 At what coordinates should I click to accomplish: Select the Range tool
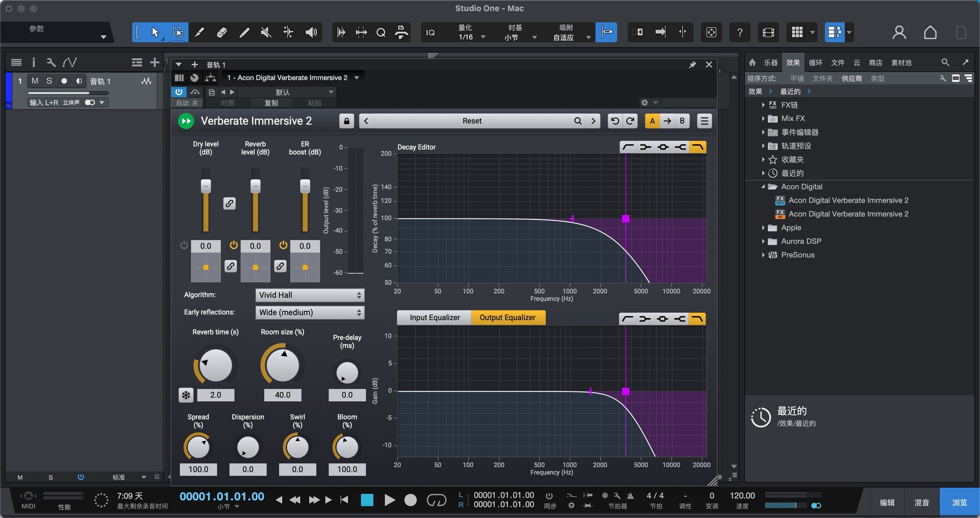(178, 33)
